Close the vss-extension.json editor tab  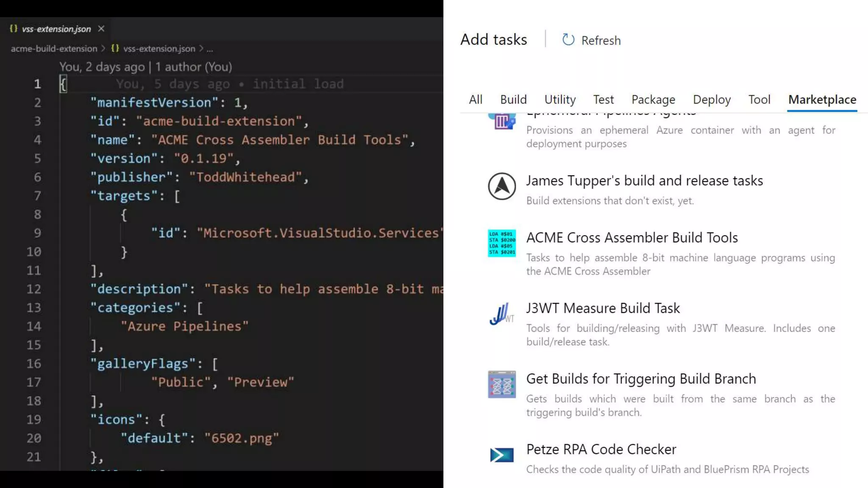pos(101,28)
